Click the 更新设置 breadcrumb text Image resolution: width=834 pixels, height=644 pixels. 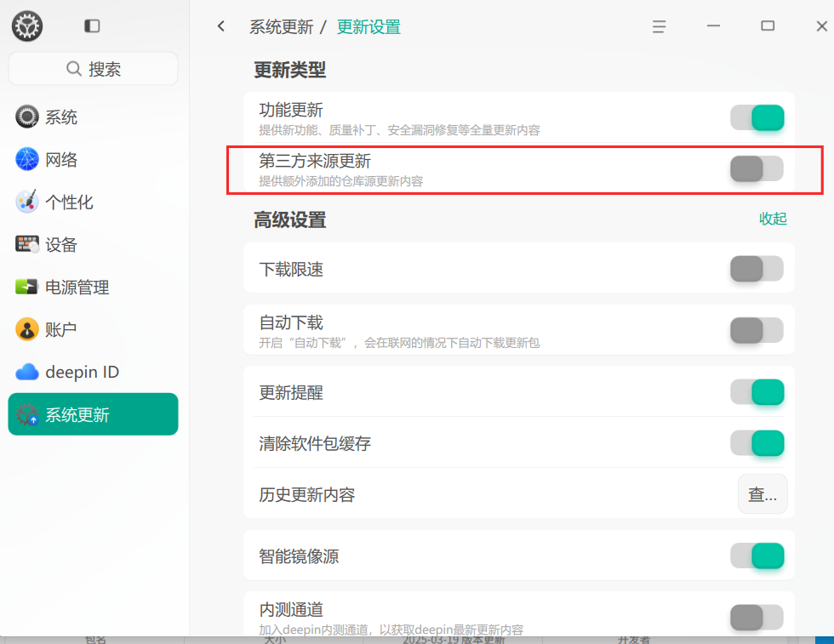coord(368,26)
